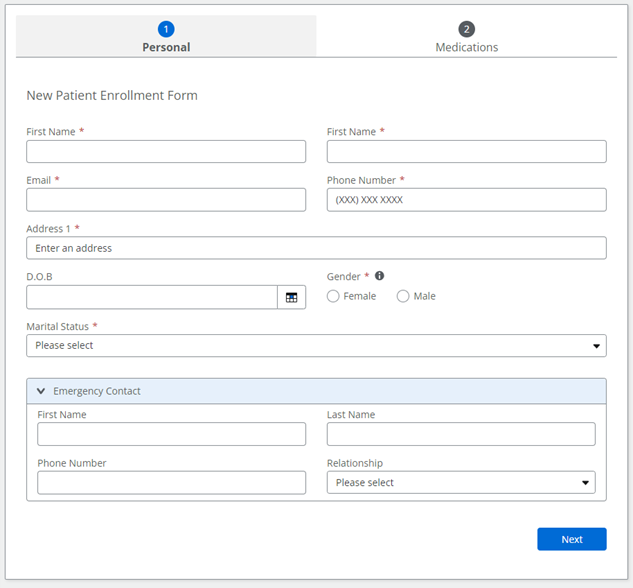The height and width of the screenshot is (588, 633).
Task: Click the Emergency Contact Last Name field
Action: pos(460,434)
